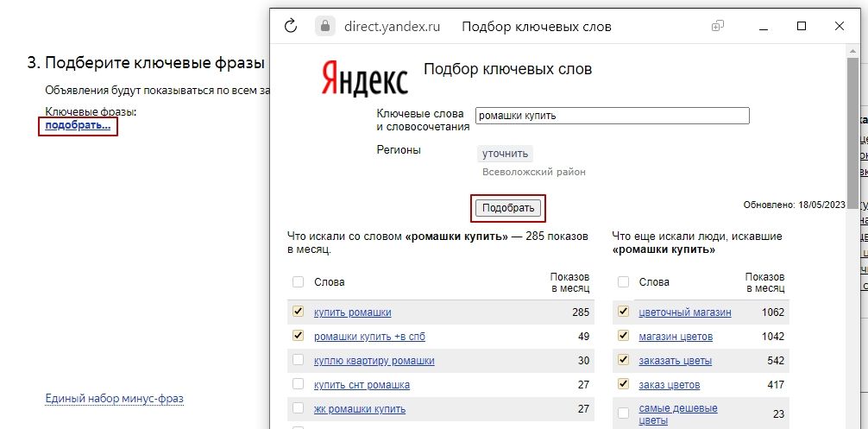Open 'Единый набор минус-фраз' link
Screen dimensions: 868x429
[x=114, y=399]
